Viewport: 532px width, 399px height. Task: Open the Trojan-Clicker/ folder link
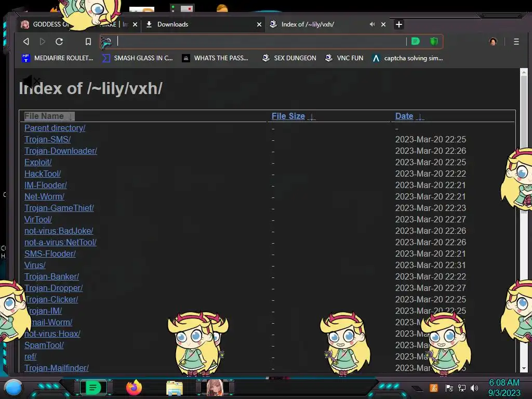coord(51,300)
